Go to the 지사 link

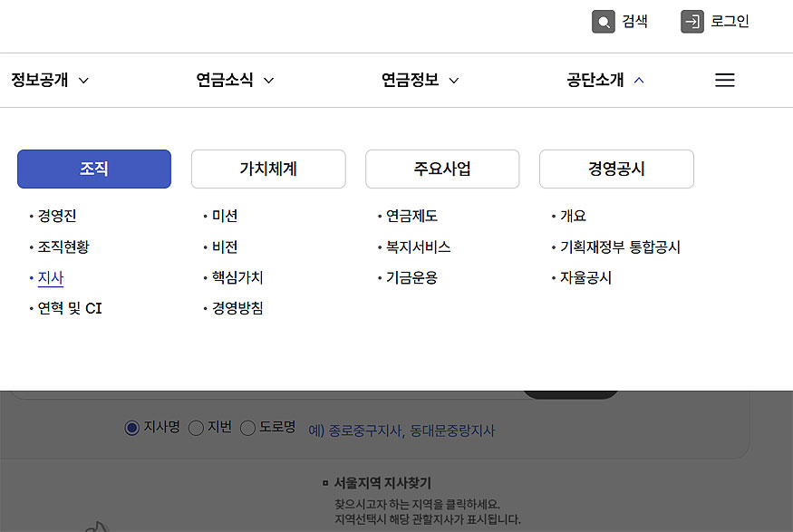(x=51, y=277)
